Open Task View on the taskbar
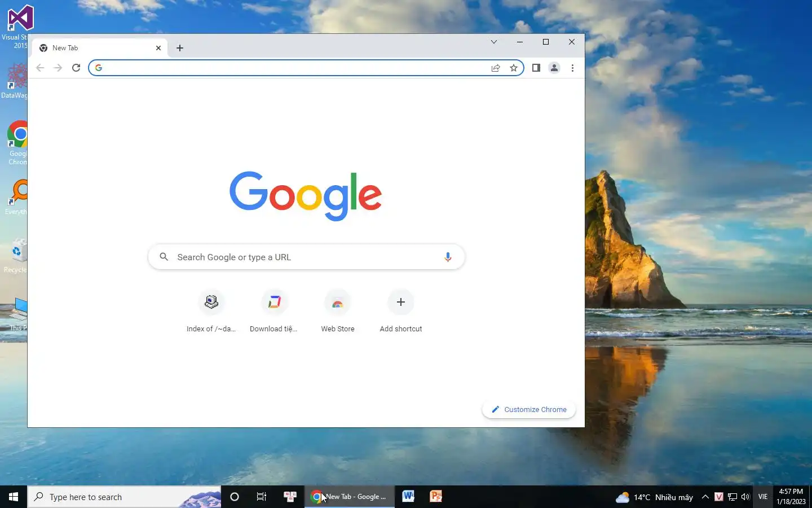812x508 pixels. point(262,497)
